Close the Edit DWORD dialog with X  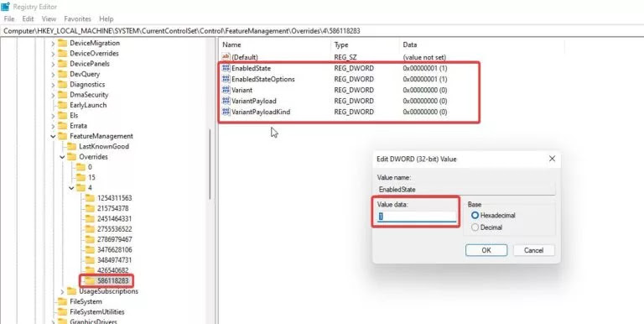(552, 159)
